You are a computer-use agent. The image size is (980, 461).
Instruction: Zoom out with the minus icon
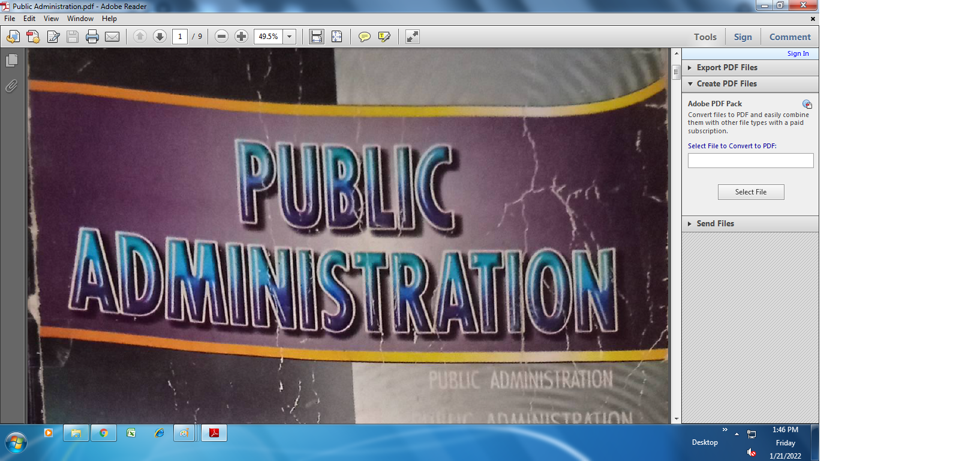coord(221,37)
